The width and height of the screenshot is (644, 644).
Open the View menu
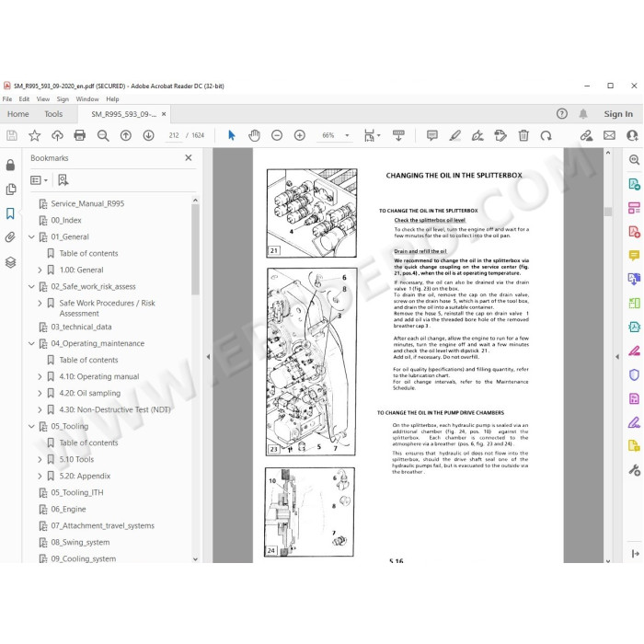pyautogui.click(x=43, y=99)
